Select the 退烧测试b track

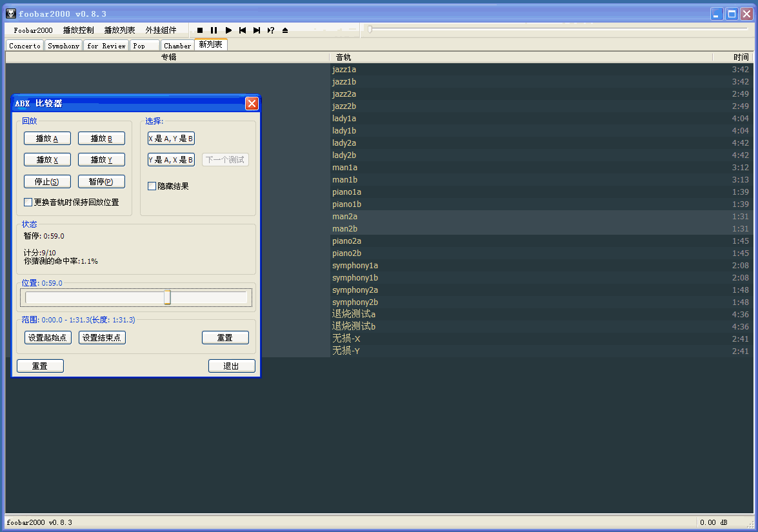[541, 327]
